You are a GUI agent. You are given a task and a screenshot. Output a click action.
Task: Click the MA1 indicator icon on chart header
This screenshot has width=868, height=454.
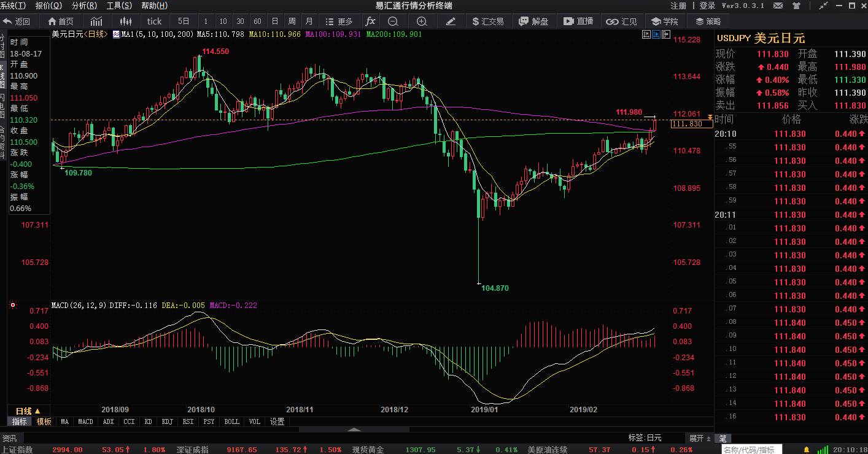point(117,34)
